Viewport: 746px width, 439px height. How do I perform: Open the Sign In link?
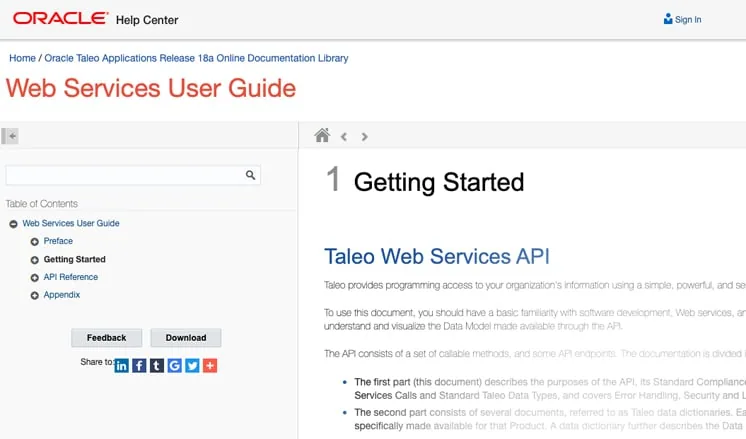(688, 20)
